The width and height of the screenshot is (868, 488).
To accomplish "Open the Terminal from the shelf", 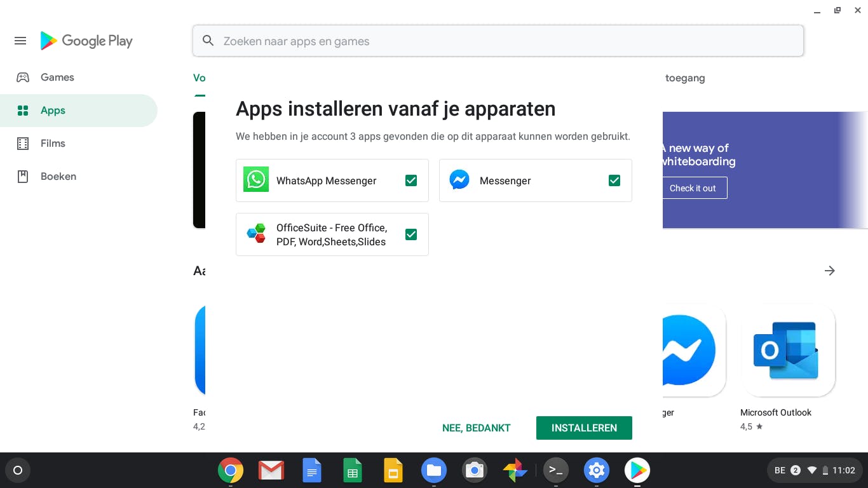I will 556,470.
